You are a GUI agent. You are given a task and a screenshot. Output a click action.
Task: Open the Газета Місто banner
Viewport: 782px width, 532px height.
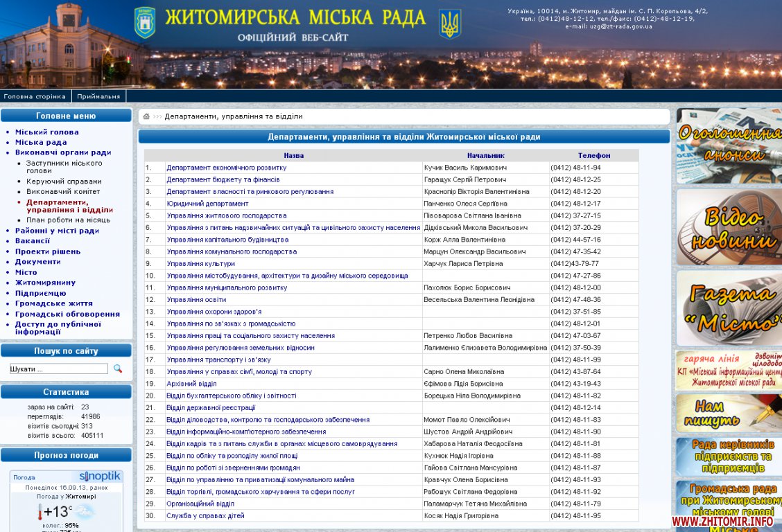pyautogui.click(x=729, y=308)
